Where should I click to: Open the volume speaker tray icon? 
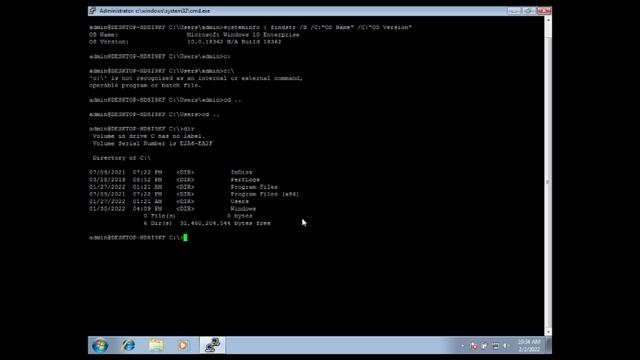[506, 346]
